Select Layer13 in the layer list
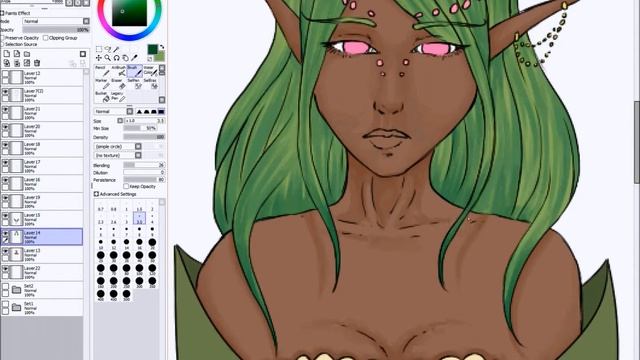Screen dimensions: 640x360 pyautogui.click(x=42, y=254)
